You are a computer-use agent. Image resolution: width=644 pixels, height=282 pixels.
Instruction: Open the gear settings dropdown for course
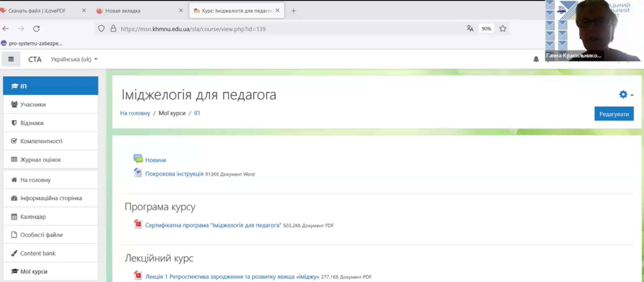tap(625, 95)
